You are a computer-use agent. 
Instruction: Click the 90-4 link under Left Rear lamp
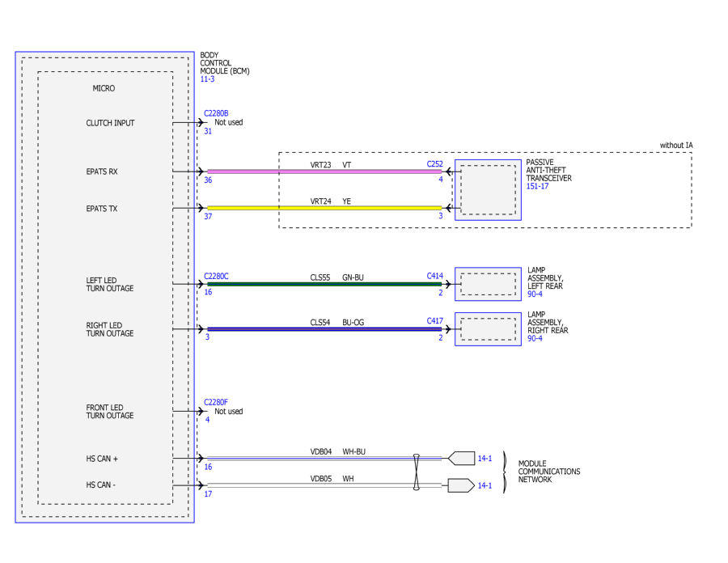pos(535,294)
